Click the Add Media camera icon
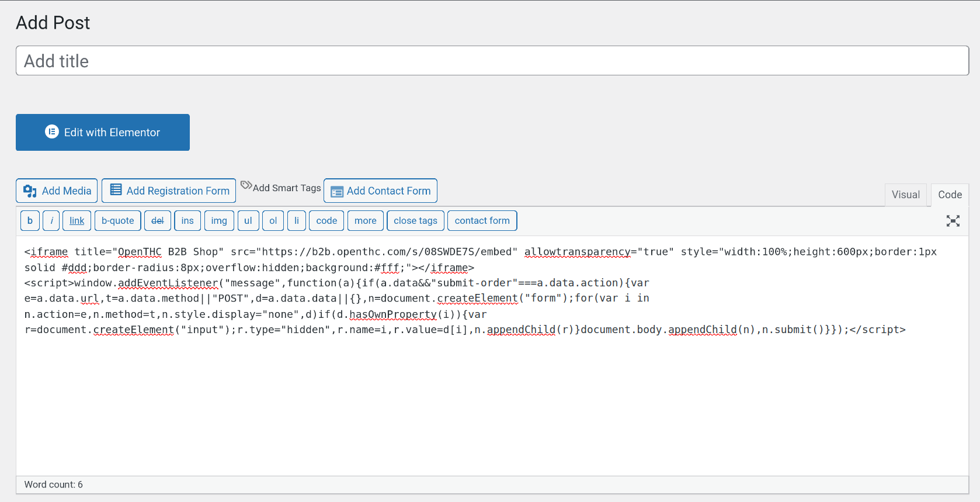This screenshot has height=502, width=980. pyautogui.click(x=30, y=191)
